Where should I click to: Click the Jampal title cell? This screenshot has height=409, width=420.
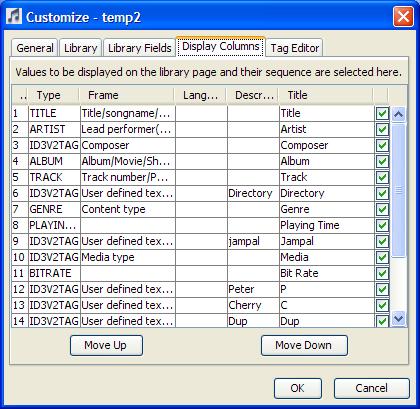[327, 241]
